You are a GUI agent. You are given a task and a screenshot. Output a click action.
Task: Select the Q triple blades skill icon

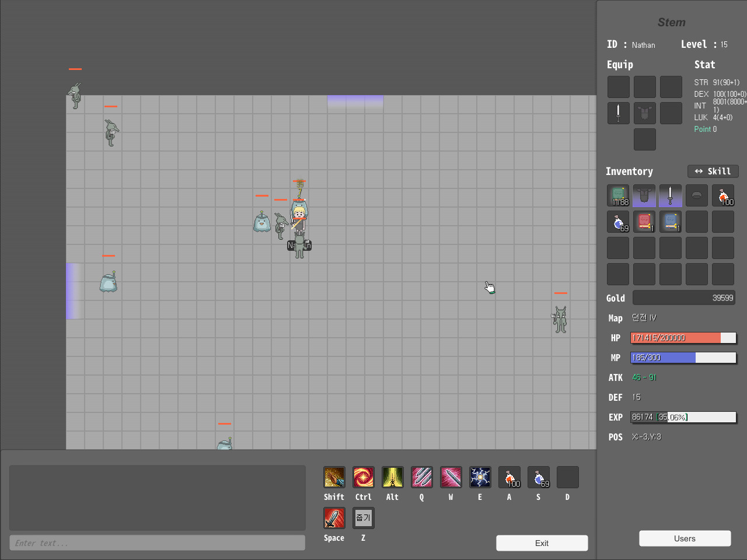coord(421,477)
